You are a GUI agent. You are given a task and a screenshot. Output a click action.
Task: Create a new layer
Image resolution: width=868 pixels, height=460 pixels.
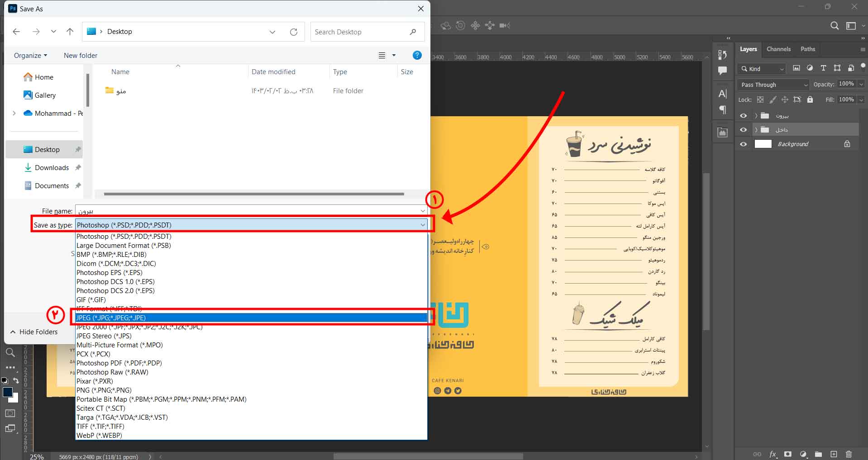[834, 454]
